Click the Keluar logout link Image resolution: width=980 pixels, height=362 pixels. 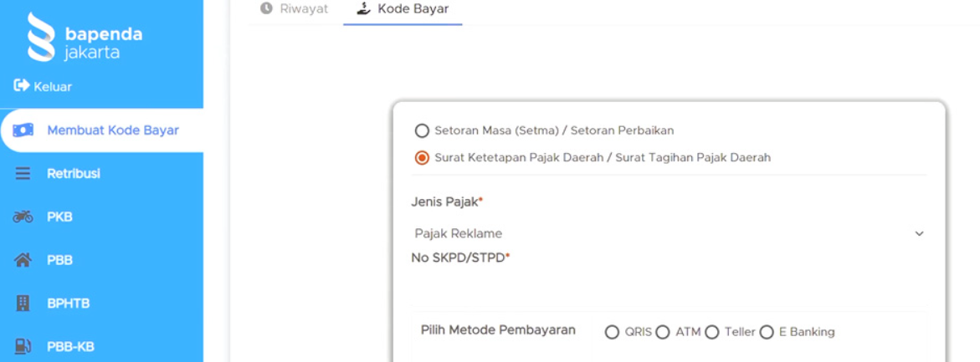point(53,86)
